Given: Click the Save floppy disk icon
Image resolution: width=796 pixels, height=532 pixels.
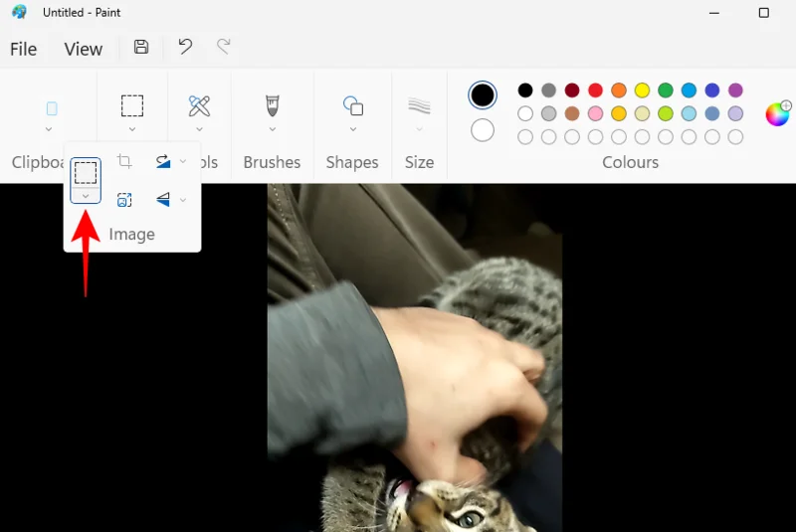Looking at the screenshot, I should click(x=141, y=47).
